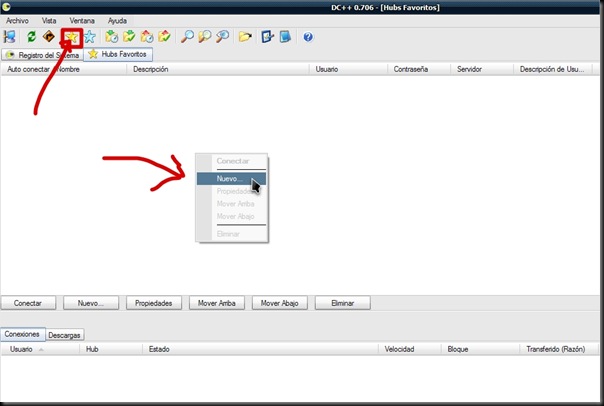
Task: Click the Hub column header in connections
Action: click(111, 349)
